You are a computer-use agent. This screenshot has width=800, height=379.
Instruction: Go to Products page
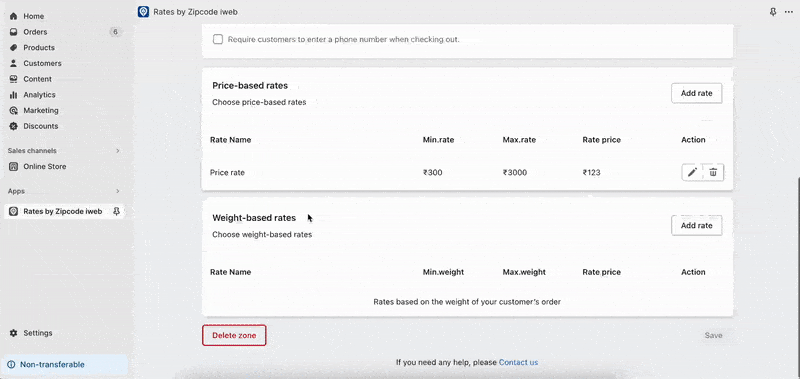tap(39, 47)
